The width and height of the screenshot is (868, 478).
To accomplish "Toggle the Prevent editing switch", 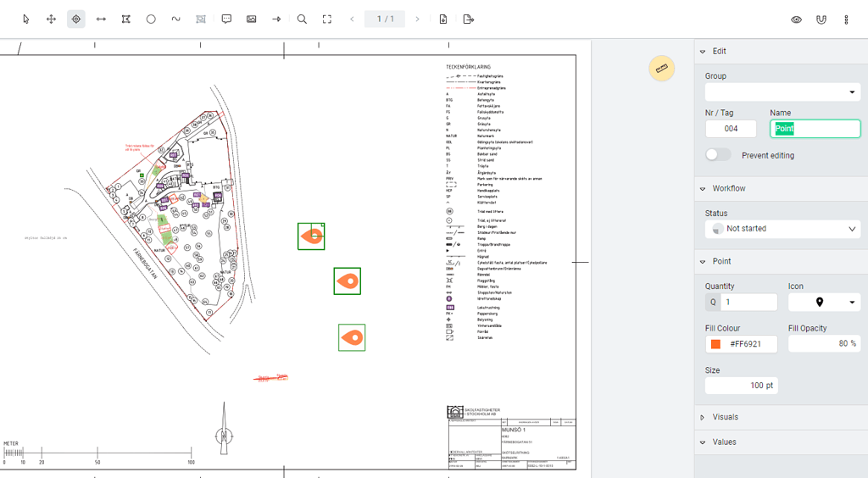I will (718, 155).
